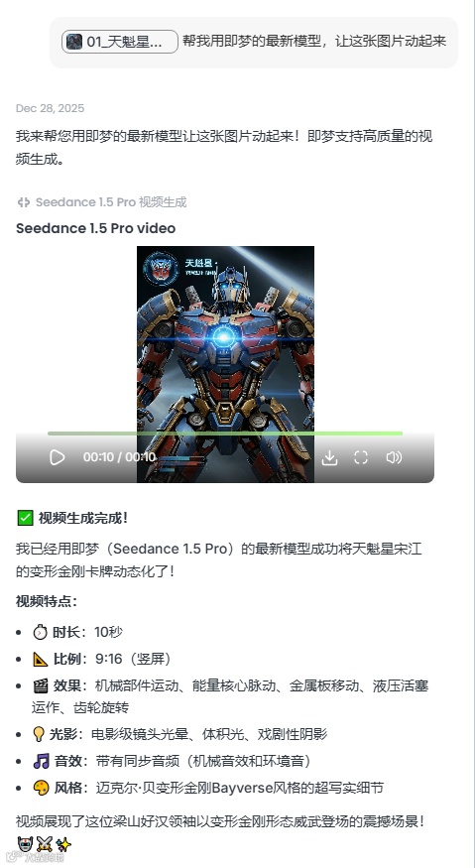Viewport: 475px width, 868px height.
Task: Click the lightbulb 光影 icon
Action: pos(39,735)
